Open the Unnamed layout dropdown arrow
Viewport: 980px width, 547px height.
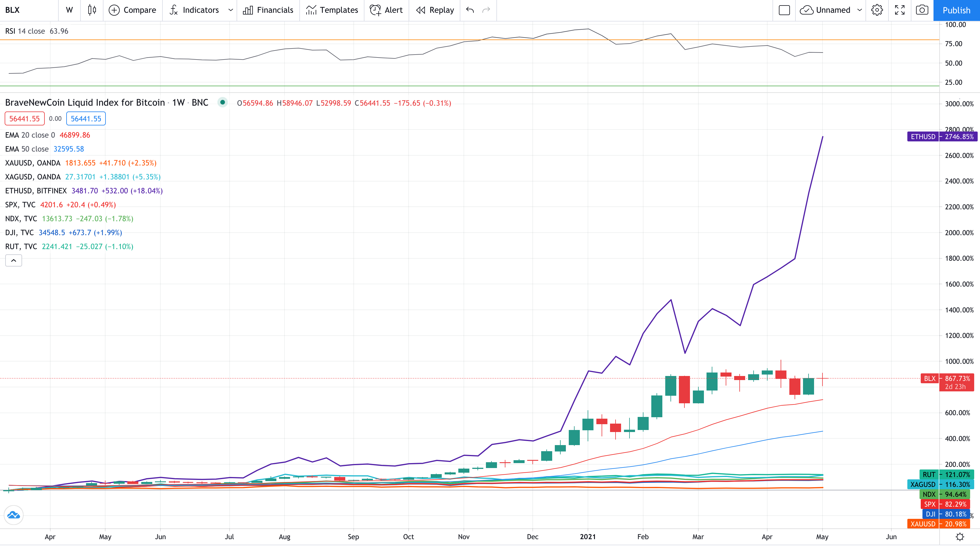point(859,10)
